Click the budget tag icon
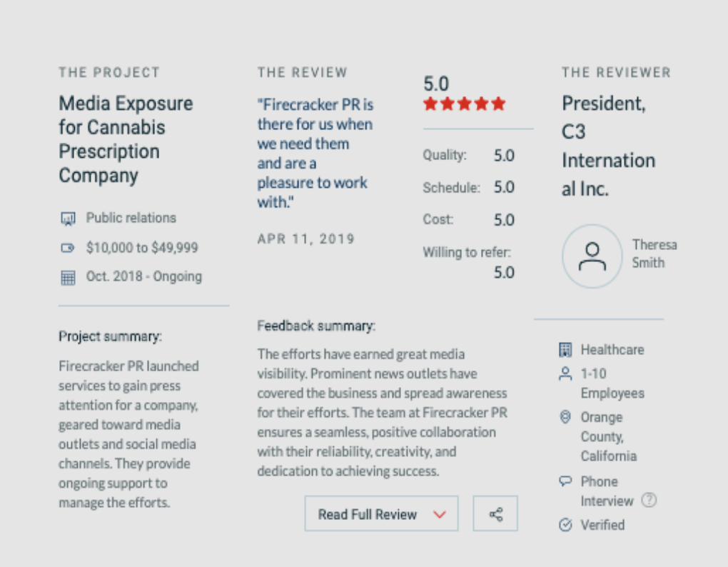The image size is (728, 567). 68,249
